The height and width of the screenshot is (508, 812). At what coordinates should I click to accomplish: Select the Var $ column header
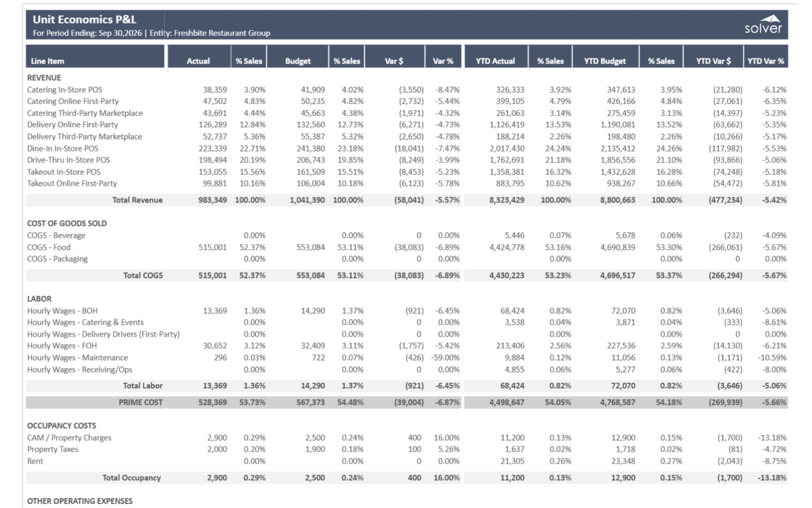394,61
